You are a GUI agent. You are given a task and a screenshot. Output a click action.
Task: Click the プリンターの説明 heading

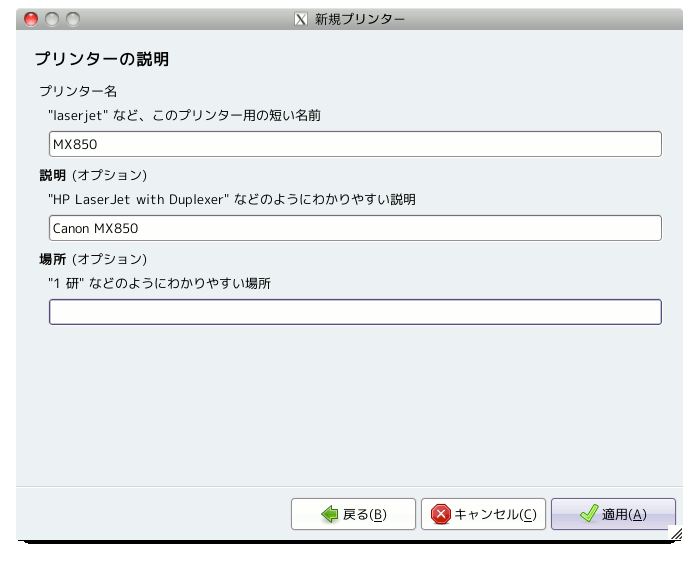click(102, 59)
